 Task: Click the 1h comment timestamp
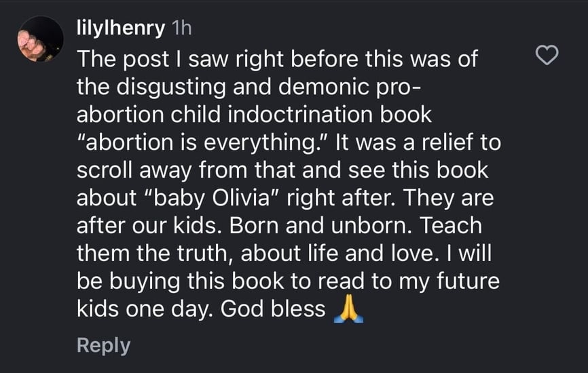click(x=183, y=28)
